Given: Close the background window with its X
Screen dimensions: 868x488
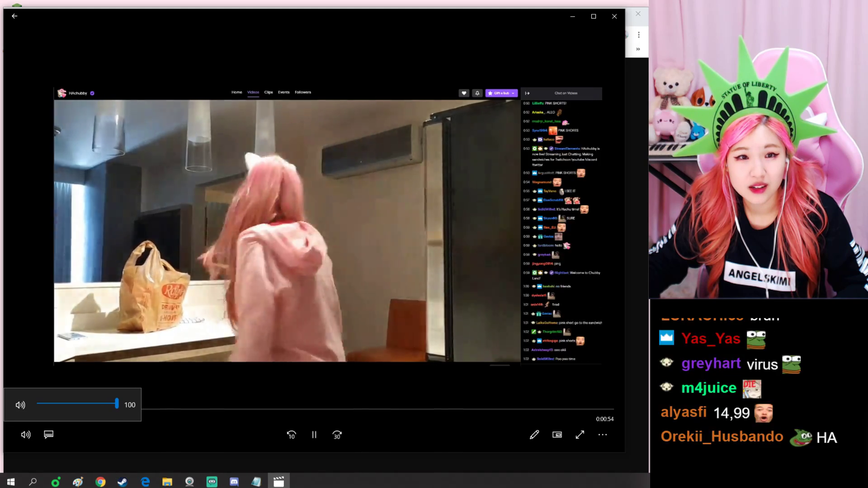Looking at the screenshot, I should [x=638, y=14].
